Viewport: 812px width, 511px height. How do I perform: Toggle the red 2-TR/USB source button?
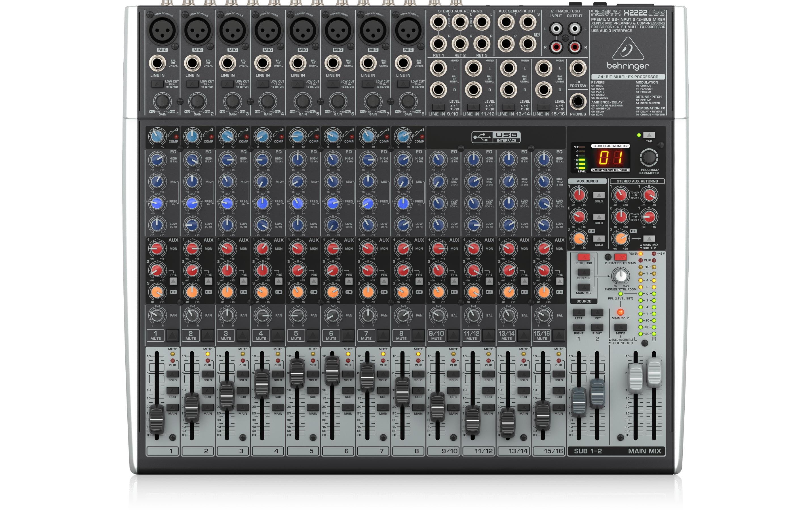pyautogui.click(x=584, y=257)
